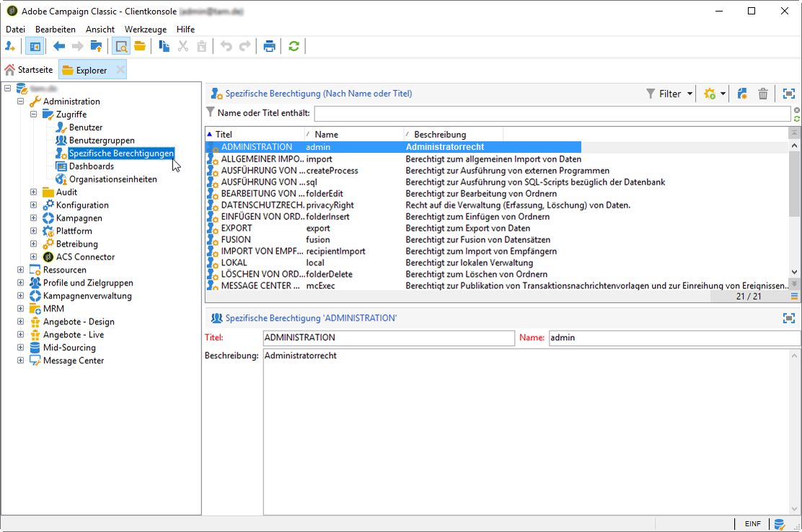
Task: Toggle the explorer search view icon
Action: (121, 47)
